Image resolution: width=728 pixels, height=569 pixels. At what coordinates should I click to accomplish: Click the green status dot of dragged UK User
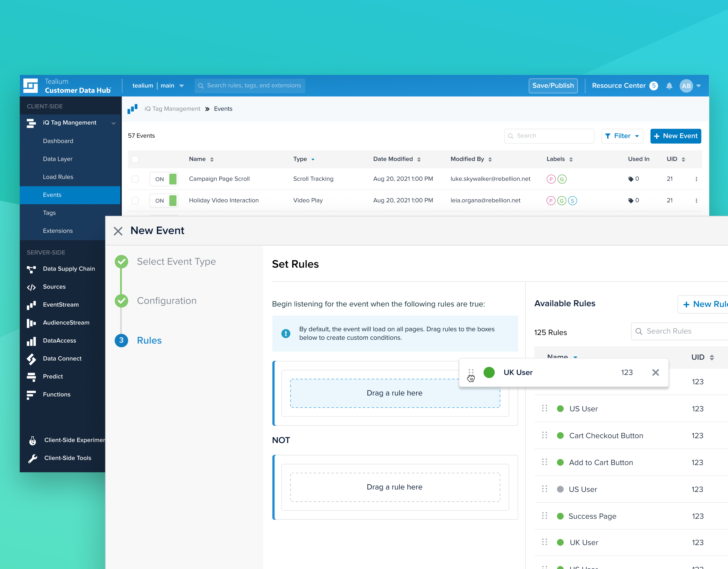[x=489, y=372]
